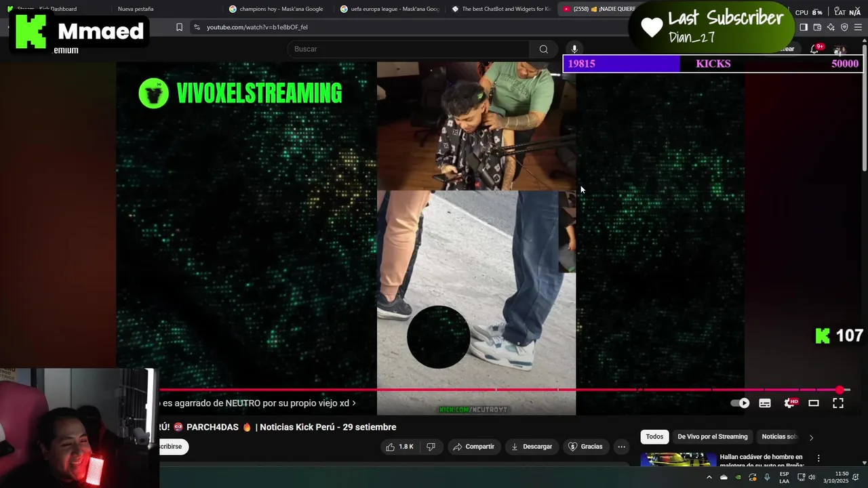The width and height of the screenshot is (868, 488).
Task: Open sync status tray icon
Action: [752, 478]
